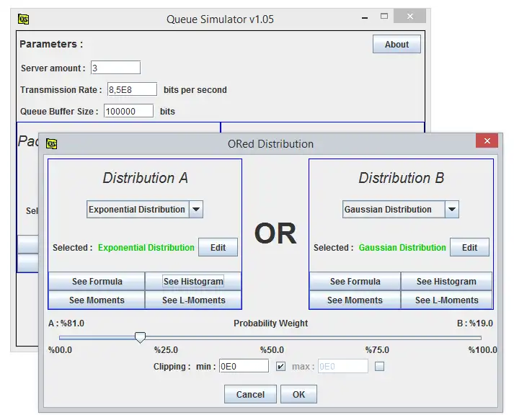
Task: See L-Moments for Distribution B
Action: click(446, 300)
